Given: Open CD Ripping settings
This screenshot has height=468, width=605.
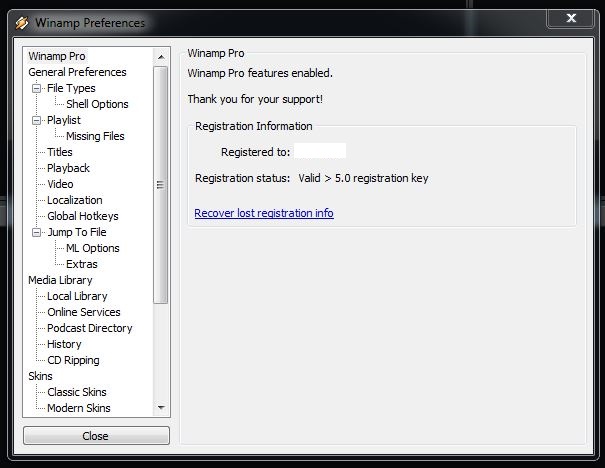Looking at the screenshot, I should [x=73, y=360].
